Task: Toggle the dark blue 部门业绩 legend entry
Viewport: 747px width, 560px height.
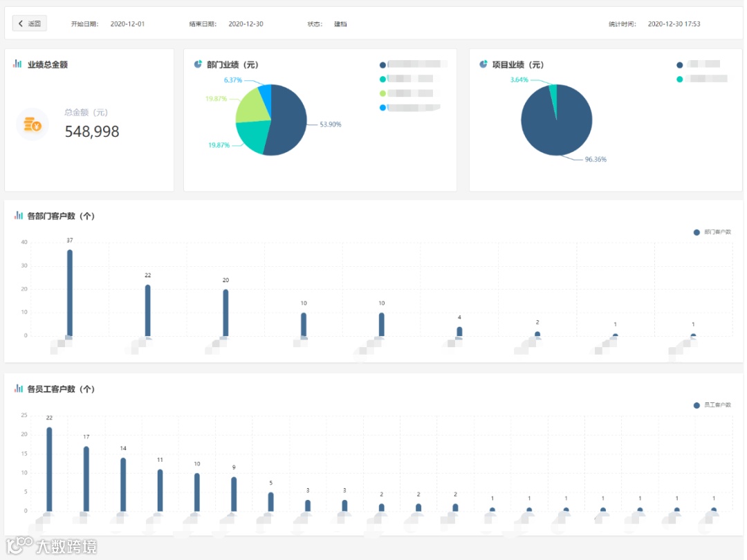Action: click(x=412, y=64)
